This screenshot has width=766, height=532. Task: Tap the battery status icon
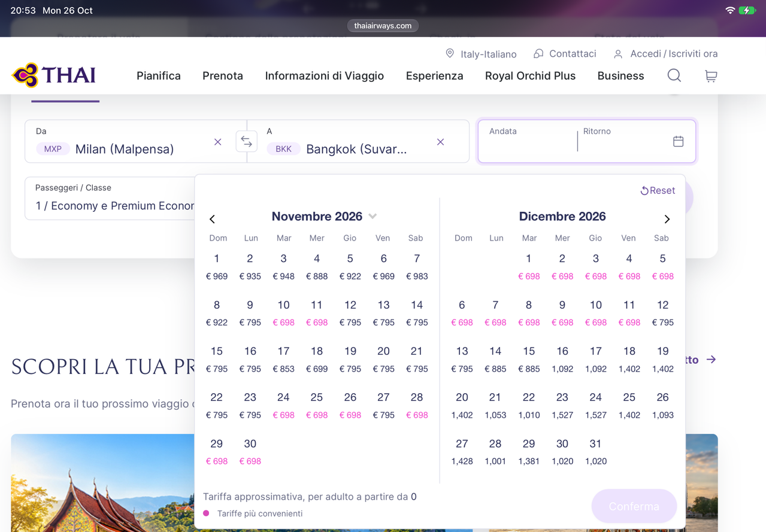747,10
